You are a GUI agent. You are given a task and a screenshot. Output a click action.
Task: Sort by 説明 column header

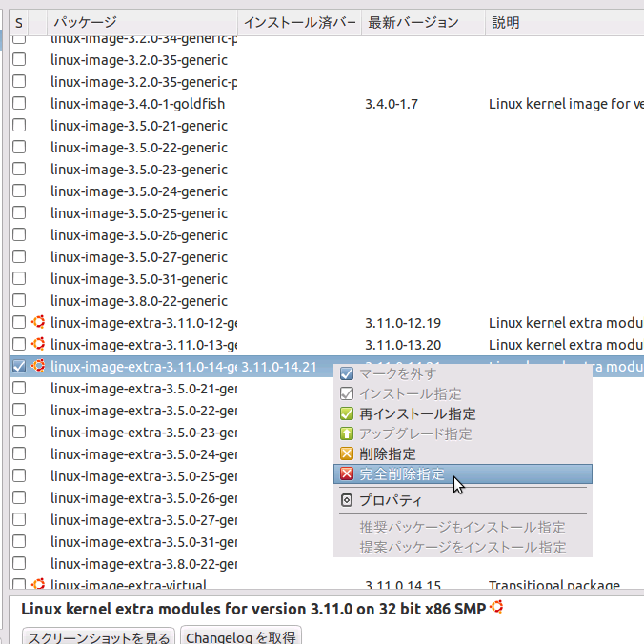click(x=565, y=22)
